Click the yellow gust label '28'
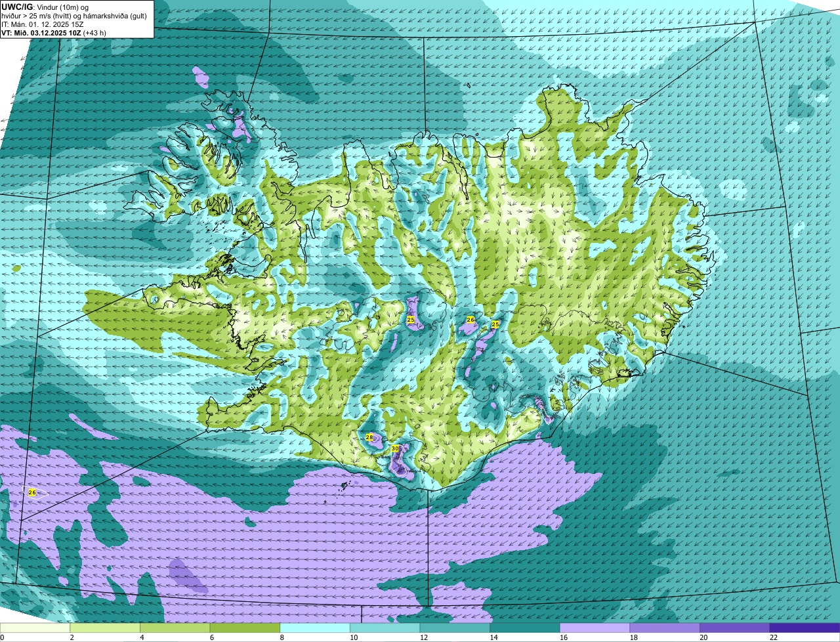The height and width of the screenshot is (642, 840). (369, 437)
